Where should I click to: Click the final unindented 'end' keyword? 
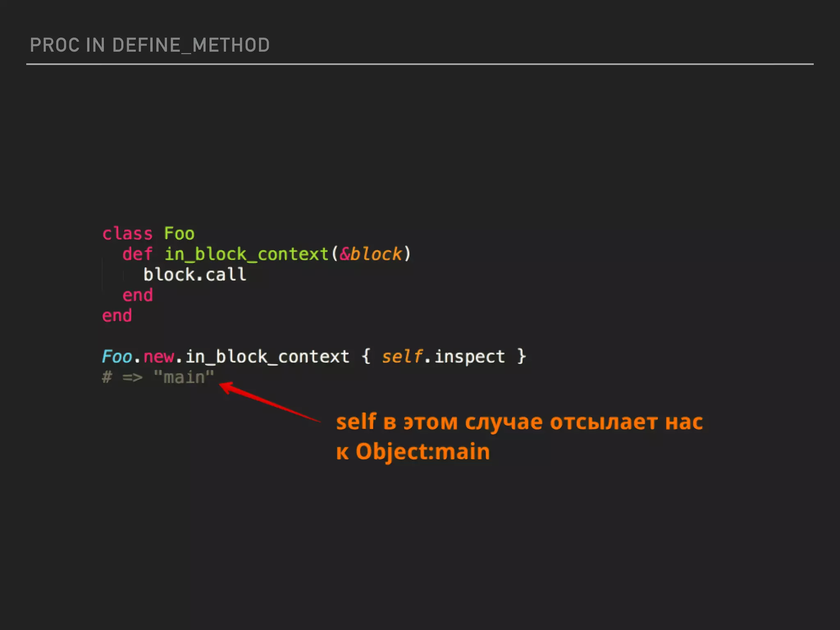117,315
